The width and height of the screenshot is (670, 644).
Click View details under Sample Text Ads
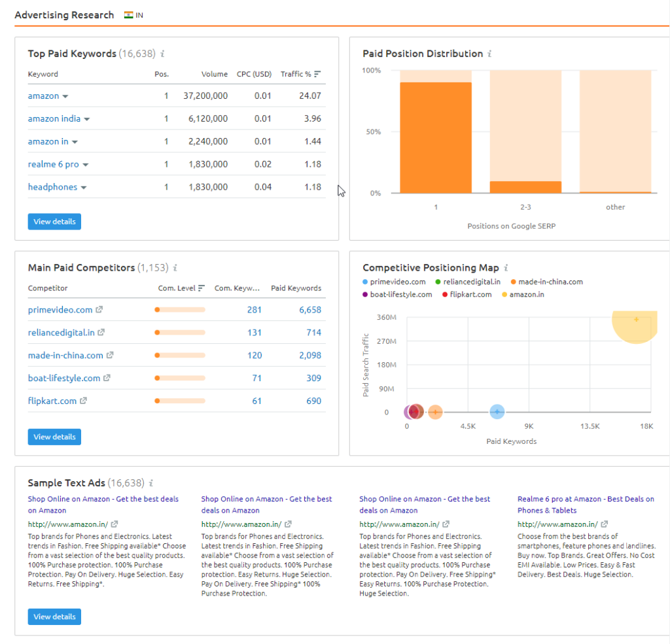pos(54,617)
